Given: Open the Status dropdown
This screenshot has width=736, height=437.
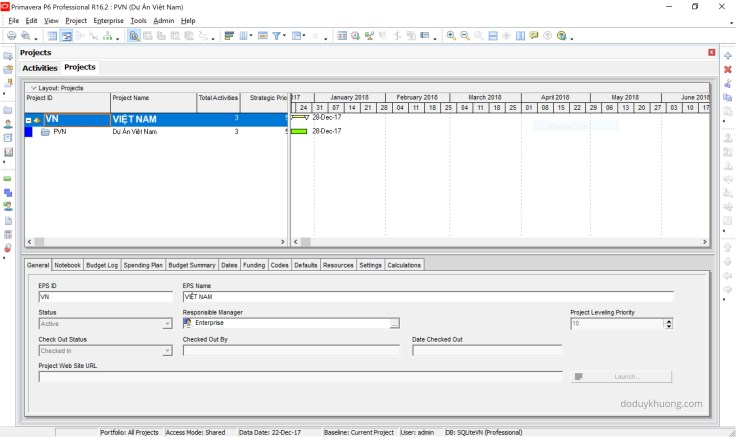Looking at the screenshot, I should [167, 324].
